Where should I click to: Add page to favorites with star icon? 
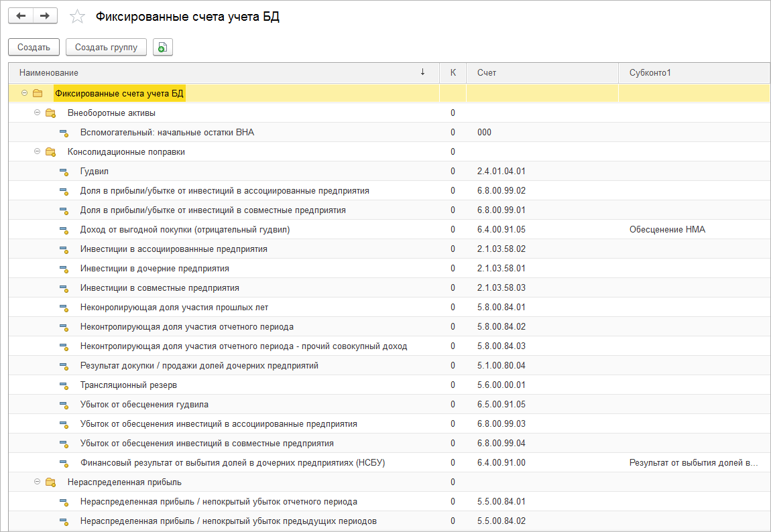(x=78, y=17)
